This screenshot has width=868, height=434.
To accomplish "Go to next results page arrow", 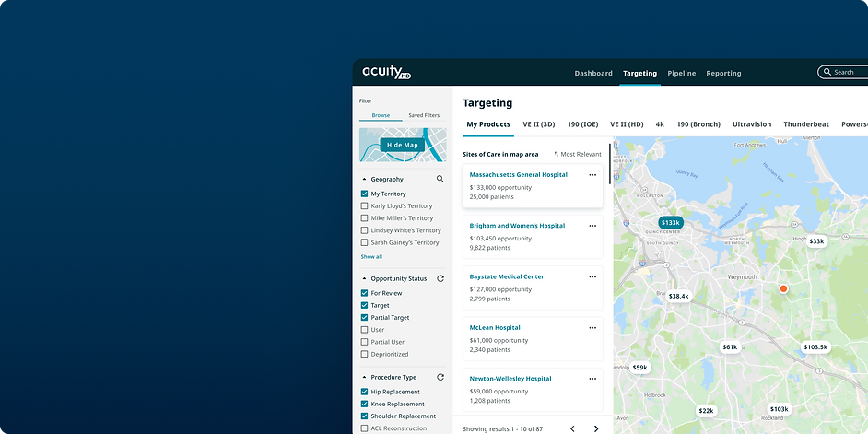I will [596, 428].
